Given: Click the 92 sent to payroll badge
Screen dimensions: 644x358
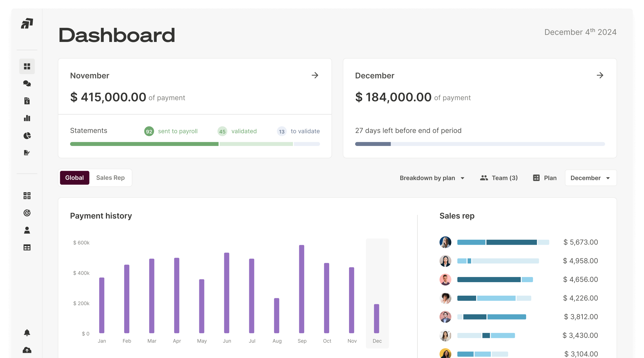Looking at the screenshot, I should [149, 131].
